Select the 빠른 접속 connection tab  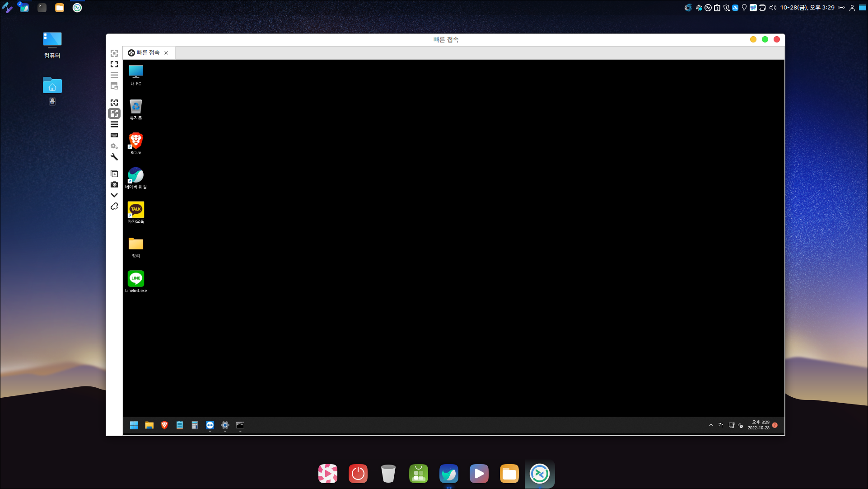point(145,53)
